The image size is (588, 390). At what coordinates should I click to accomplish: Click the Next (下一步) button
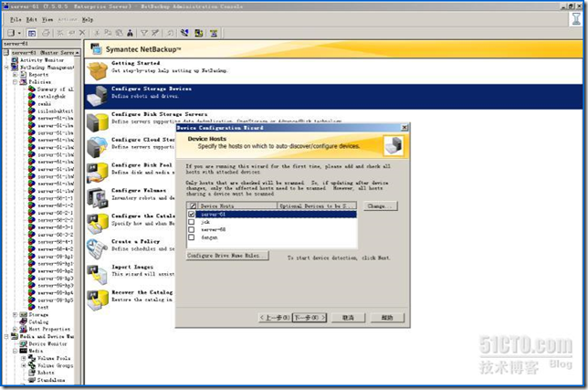[310, 318]
